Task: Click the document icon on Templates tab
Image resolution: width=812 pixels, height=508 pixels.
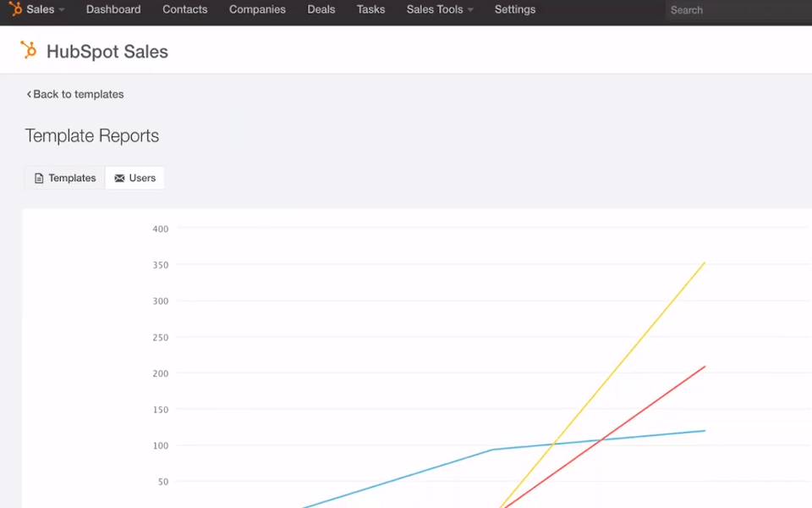Action: click(x=39, y=179)
